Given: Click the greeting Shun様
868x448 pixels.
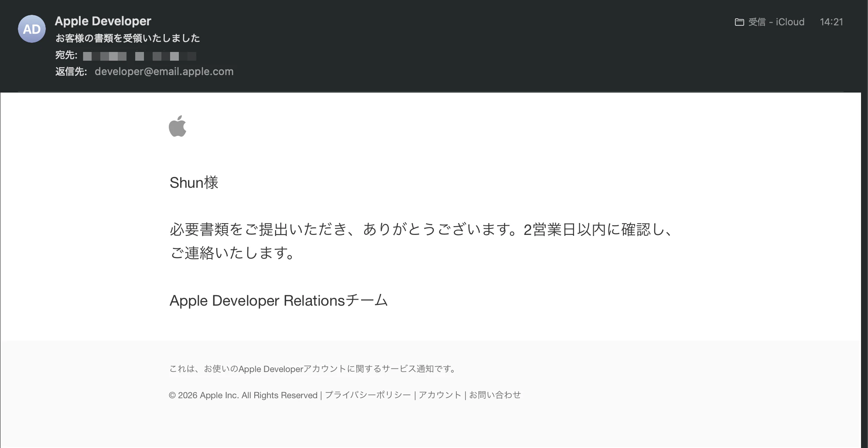Looking at the screenshot, I should (x=194, y=183).
